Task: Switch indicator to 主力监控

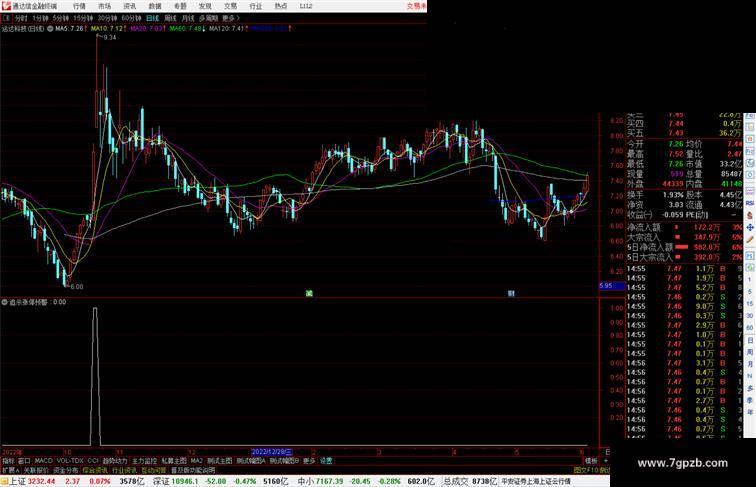Action: point(144,461)
